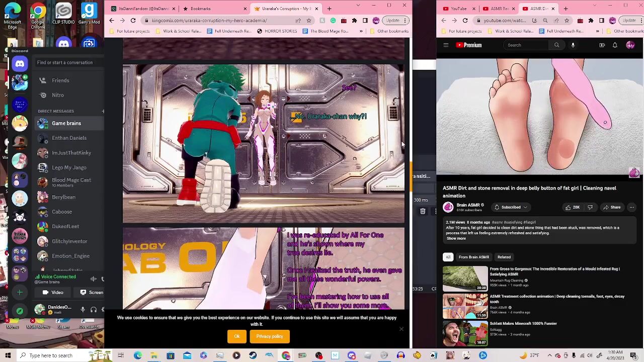
Task: Click YouTube Search input field
Action: tap(526, 45)
